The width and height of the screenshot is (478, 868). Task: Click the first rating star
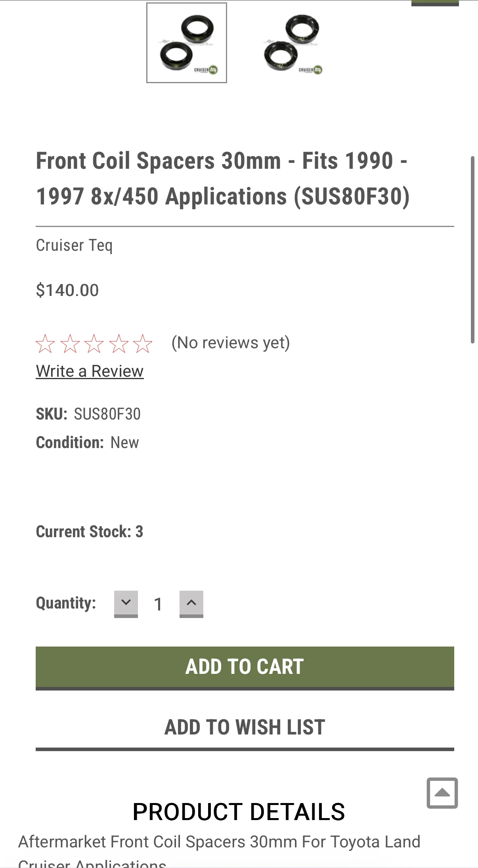coord(45,343)
